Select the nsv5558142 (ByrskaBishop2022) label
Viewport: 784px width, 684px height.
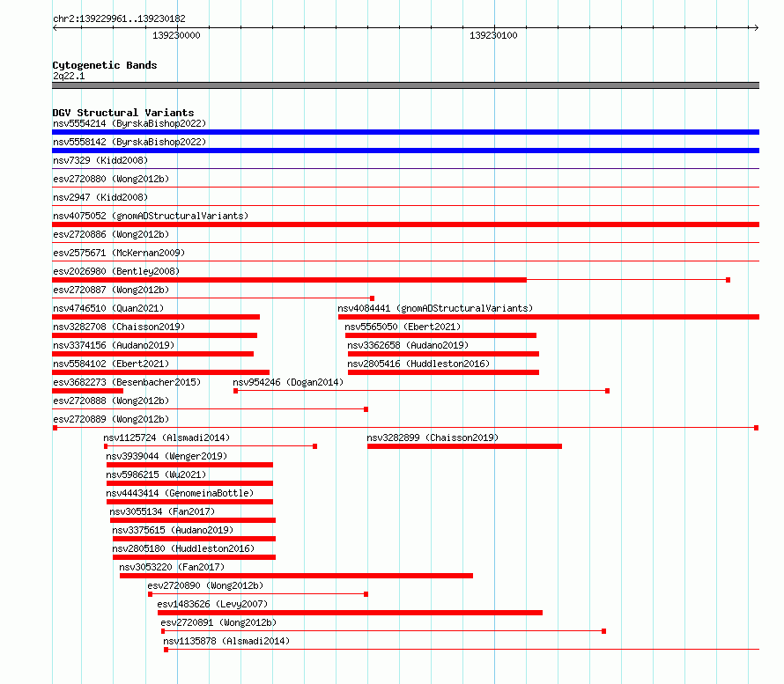tap(129, 142)
